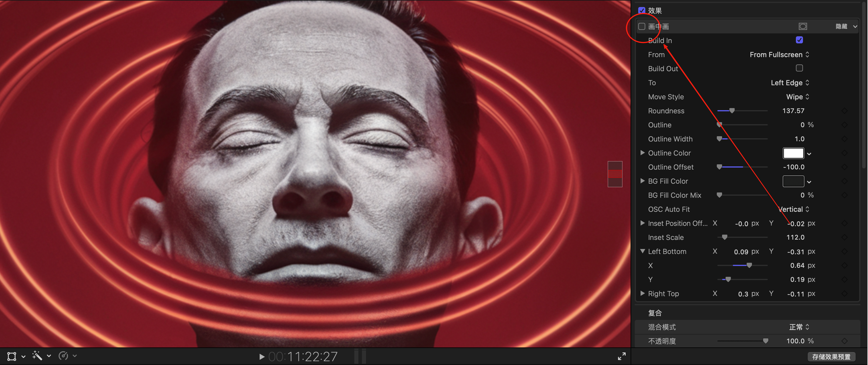Uncheck the Build In checkbox
868x365 pixels.
pyautogui.click(x=799, y=40)
